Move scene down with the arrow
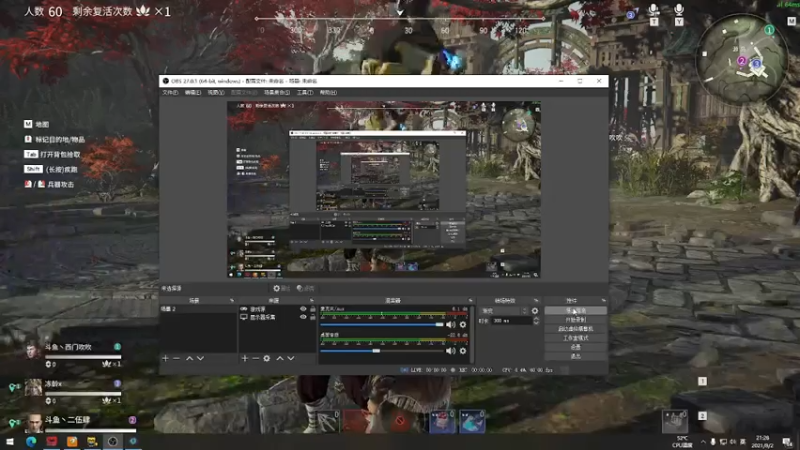Screen dimensions: 800x450 pos(201,358)
